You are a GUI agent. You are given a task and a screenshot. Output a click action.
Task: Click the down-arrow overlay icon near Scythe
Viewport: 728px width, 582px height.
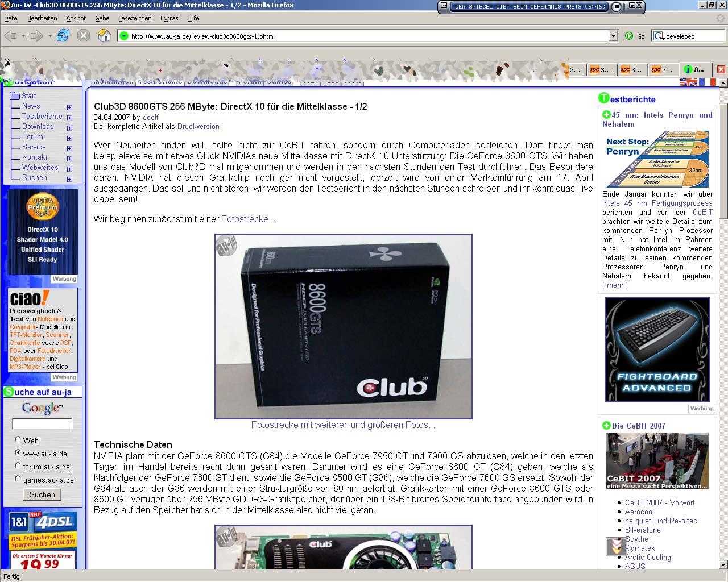click(x=615, y=547)
